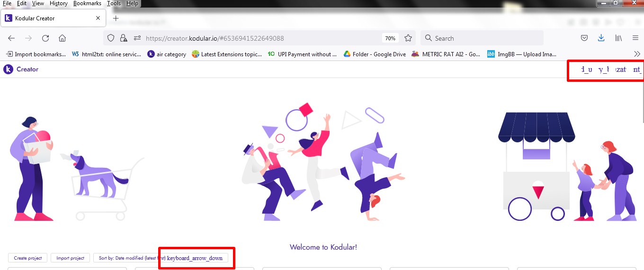The width and height of the screenshot is (644, 270).
Task: Focus the address bar URL field
Action: coord(259,38)
